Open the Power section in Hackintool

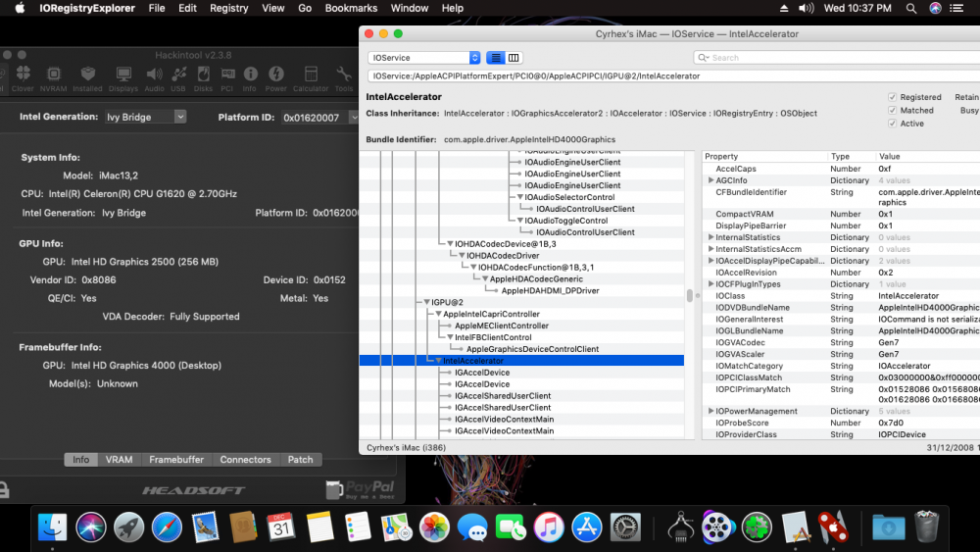click(275, 78)
